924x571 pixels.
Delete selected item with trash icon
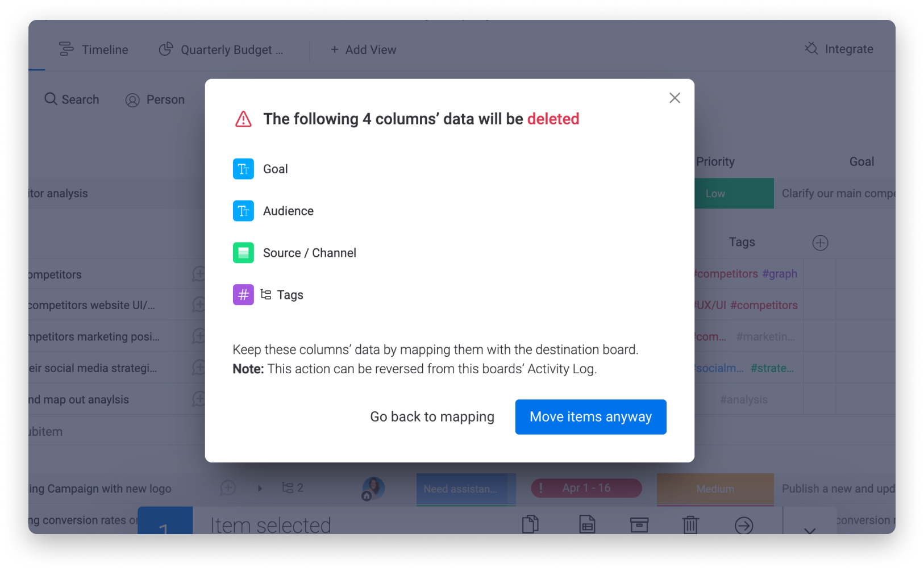point(690,524)
